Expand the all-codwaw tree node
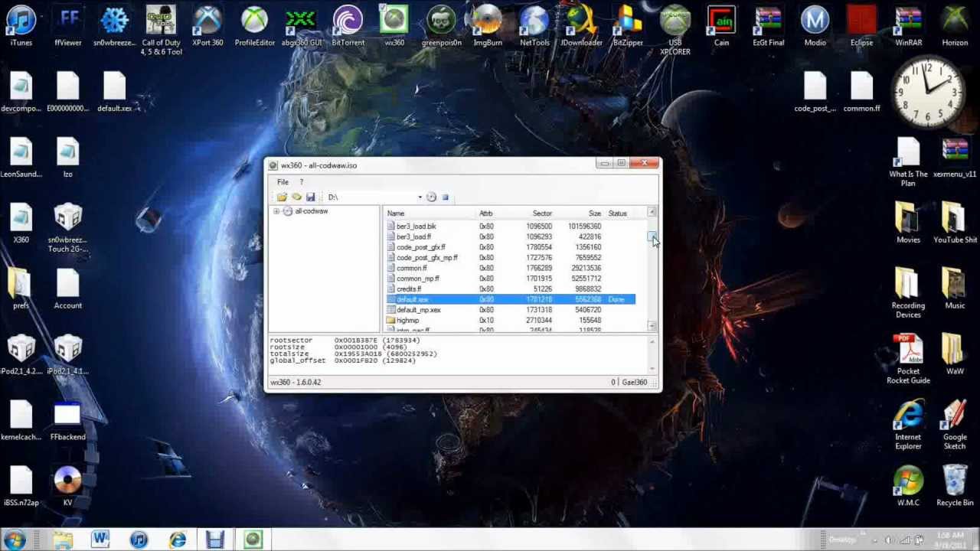 point(276,211)
